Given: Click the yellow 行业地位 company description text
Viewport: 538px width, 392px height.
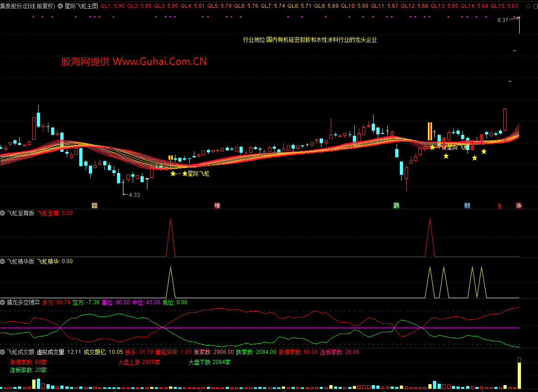Looking at the screenshot, I should [310, 40].
